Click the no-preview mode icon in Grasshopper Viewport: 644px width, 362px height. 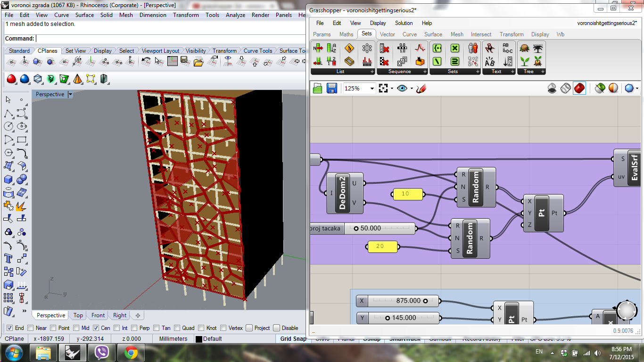552,88
